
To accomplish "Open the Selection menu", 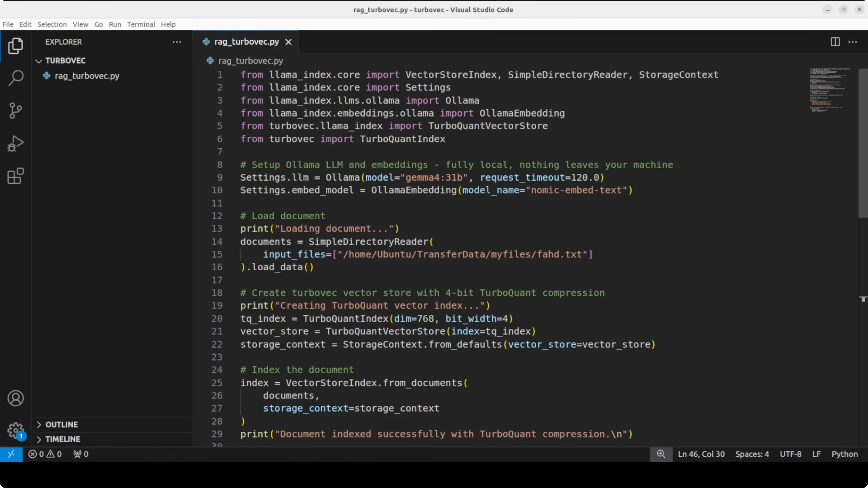I will point(52,24).
